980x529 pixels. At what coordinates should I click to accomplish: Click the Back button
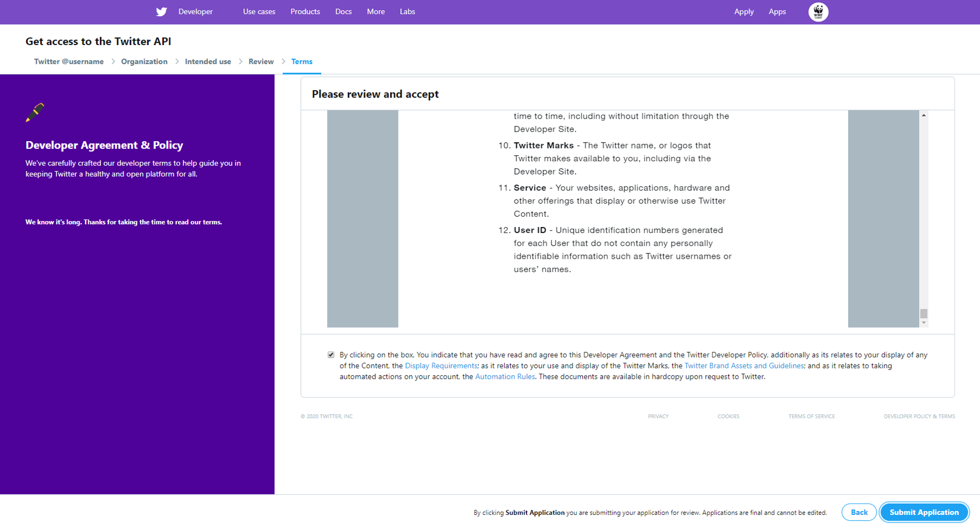859,512
